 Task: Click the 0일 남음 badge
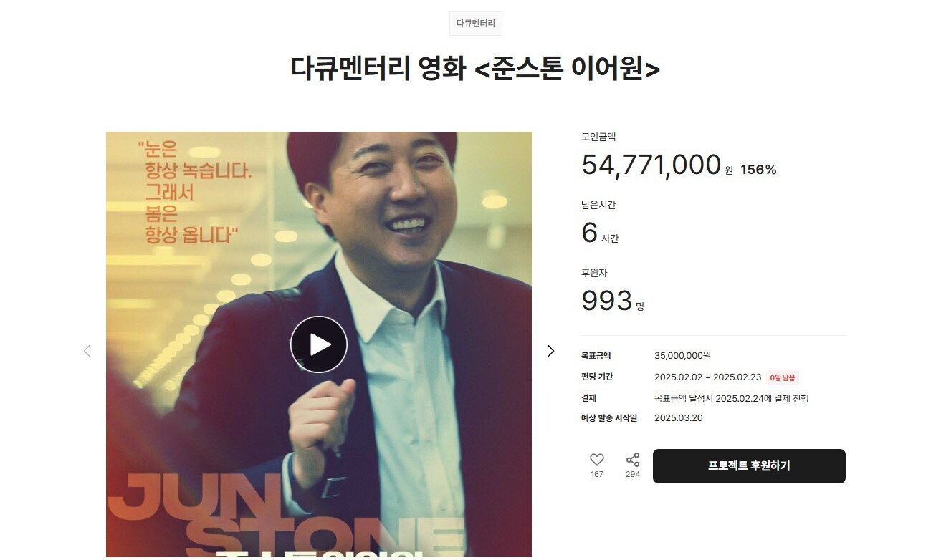point(783,377)
